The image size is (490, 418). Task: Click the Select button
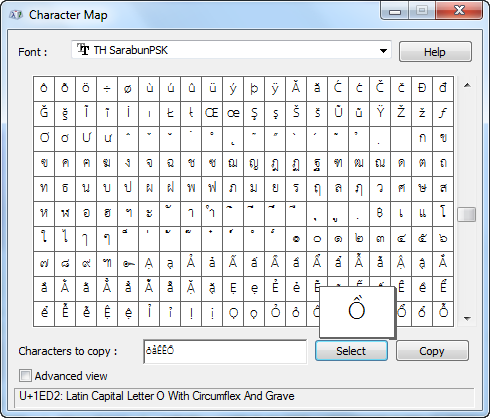click(351, 351)
